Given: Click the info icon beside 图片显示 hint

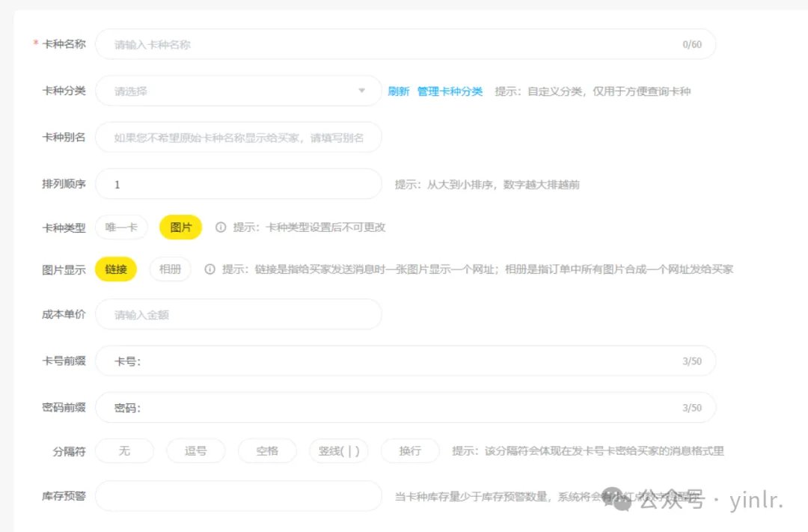Looking at the screenshot, I should point(209,269).
